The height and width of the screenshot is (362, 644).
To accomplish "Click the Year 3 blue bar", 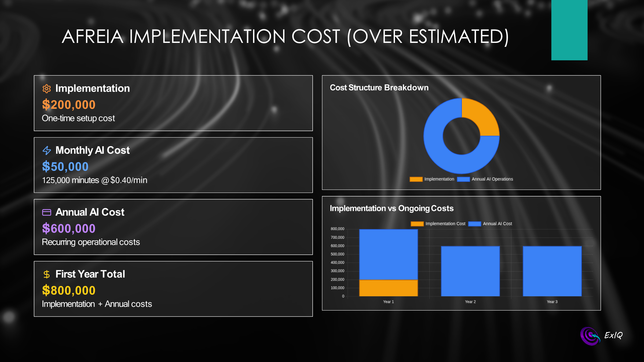I will tap(552, 271).
